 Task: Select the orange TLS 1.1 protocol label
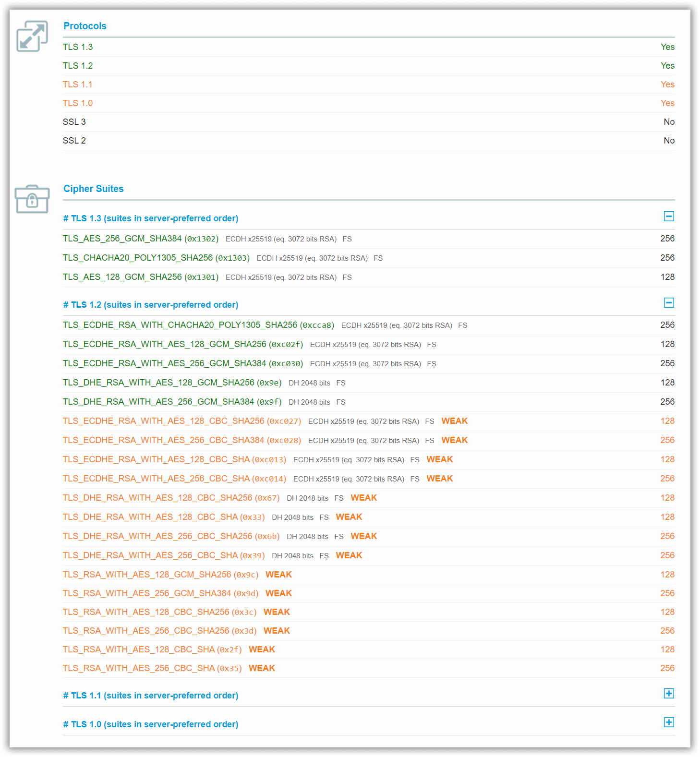78,84
